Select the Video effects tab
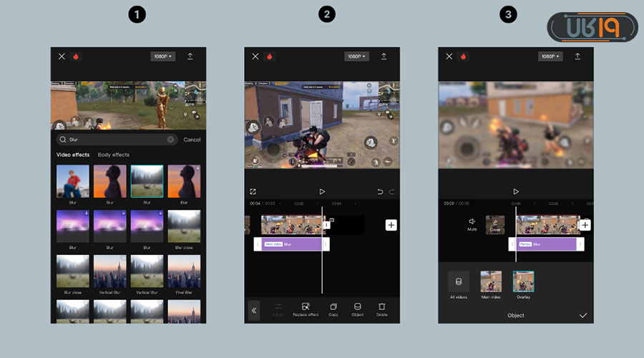The width and height of the screenshot is (644, 358). tap(73, 155)
